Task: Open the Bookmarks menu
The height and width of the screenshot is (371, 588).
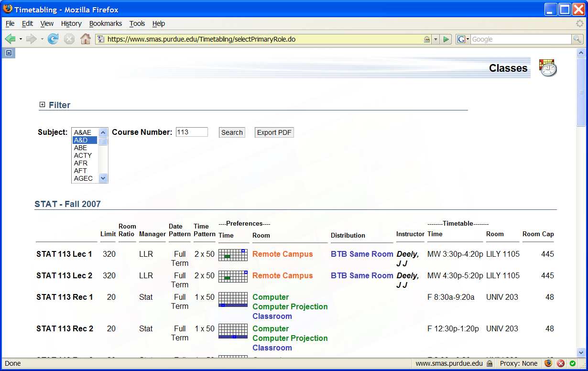Action: 106,23
